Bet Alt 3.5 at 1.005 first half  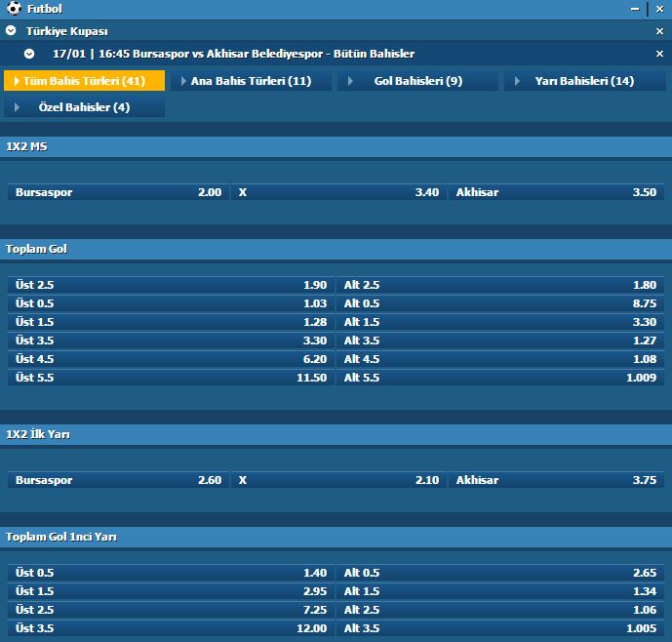(500, 628)
